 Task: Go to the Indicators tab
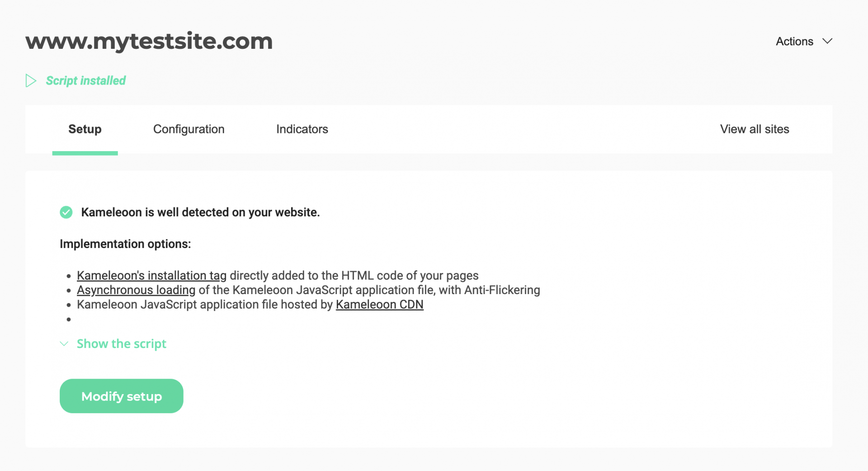tap(302, 129)
